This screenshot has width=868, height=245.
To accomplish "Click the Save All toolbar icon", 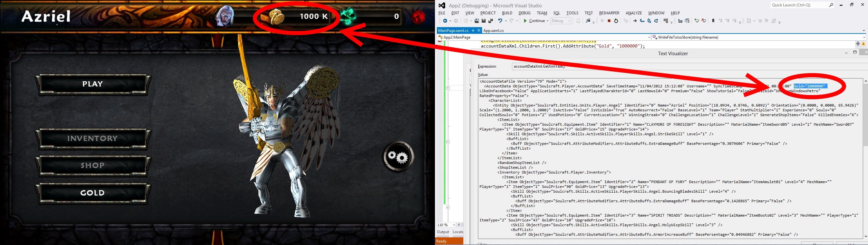I will [x=491, y=21].
